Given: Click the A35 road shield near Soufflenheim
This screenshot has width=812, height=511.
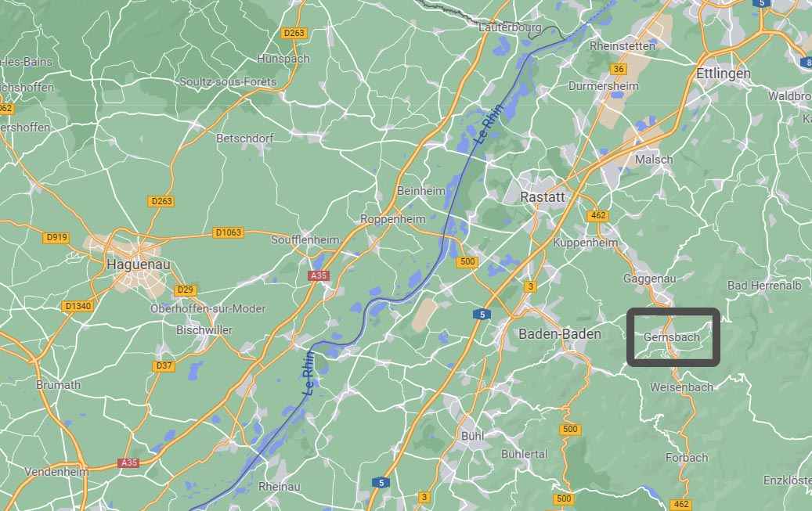Looking at the screenshot, I should 319,275.
